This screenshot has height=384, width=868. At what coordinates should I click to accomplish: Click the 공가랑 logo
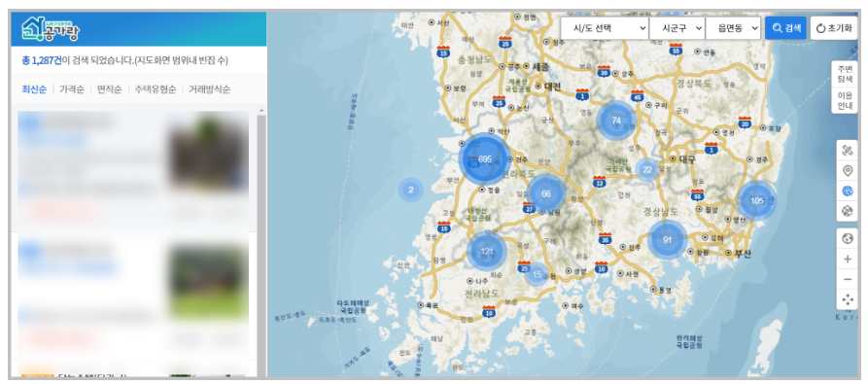[x=51, y=29]
